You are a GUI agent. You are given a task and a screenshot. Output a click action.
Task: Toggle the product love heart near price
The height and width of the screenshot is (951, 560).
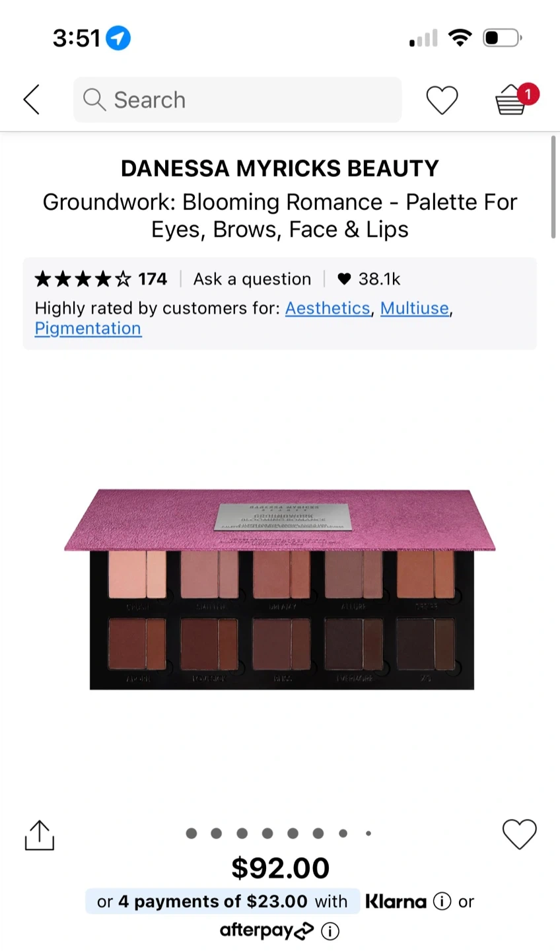pyautogui.click(x=520, y=834)
